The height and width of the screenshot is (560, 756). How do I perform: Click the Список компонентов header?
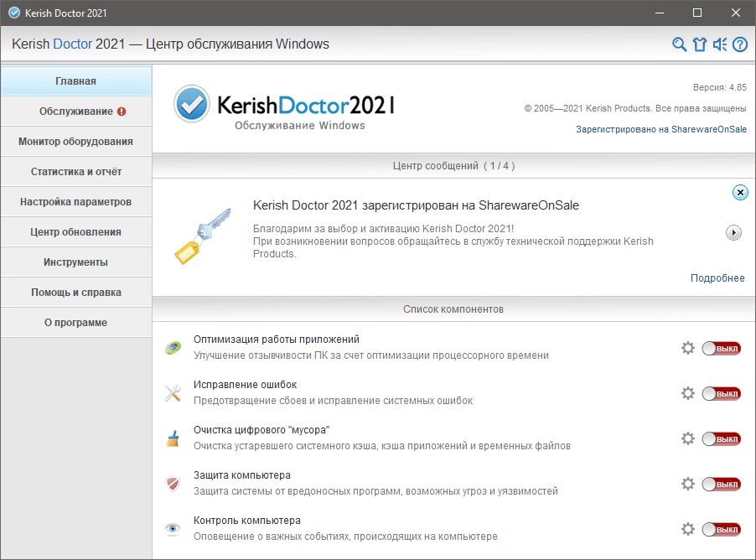click(x=453, y=309)
